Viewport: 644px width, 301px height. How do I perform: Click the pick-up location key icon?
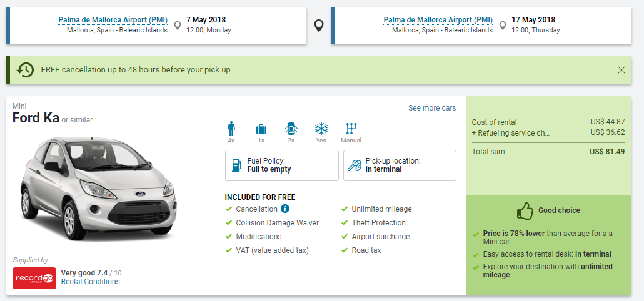(355, 165)
